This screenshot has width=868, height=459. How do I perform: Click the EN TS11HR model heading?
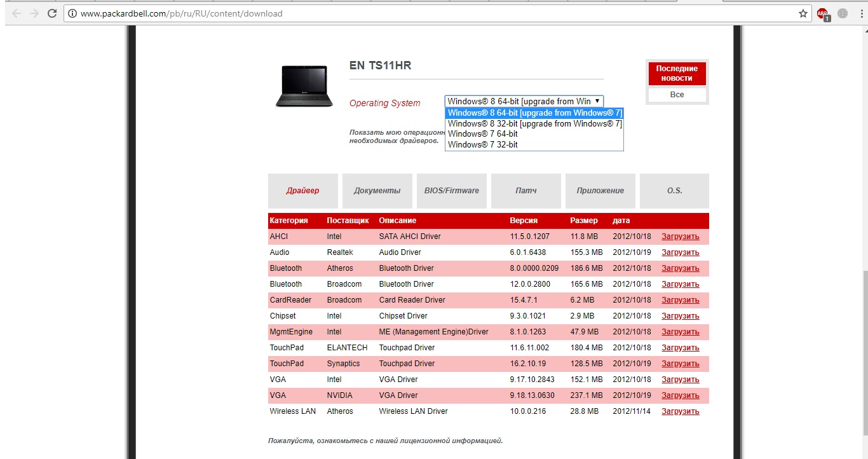pos(380,65)
